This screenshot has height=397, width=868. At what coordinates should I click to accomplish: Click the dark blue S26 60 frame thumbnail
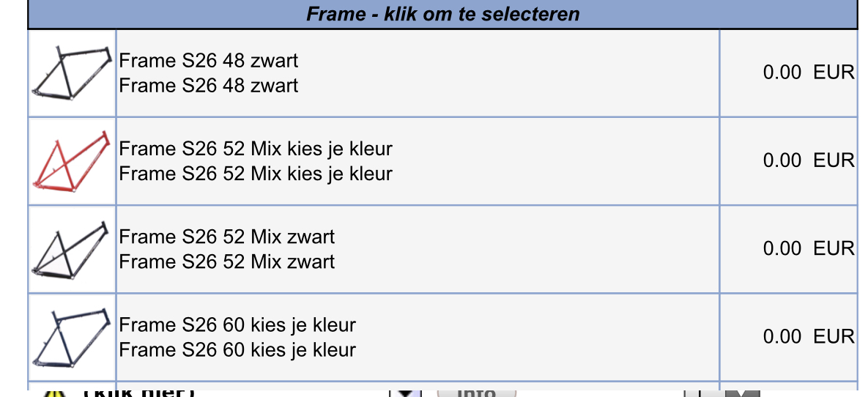pyautogui.click(x=72, y=336)
